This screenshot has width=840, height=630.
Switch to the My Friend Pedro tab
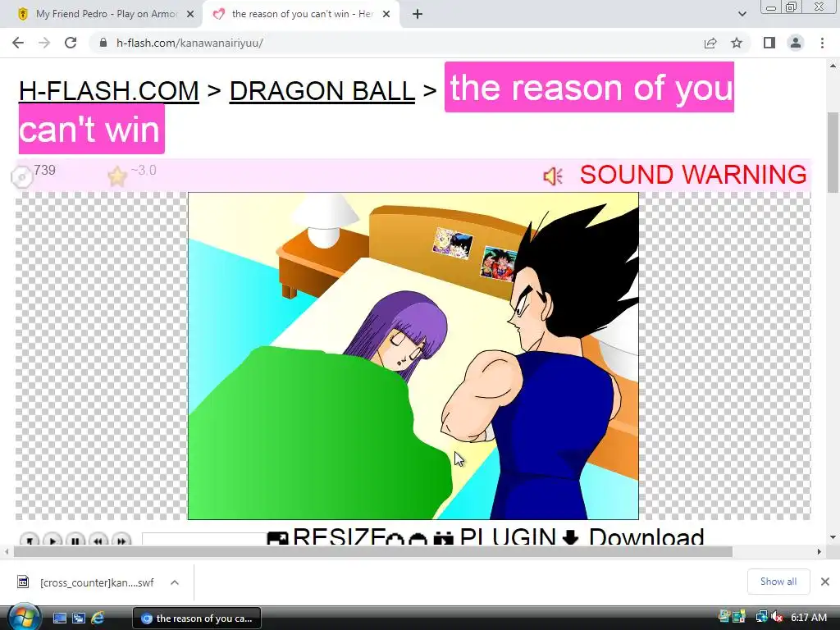coord(106,14)
